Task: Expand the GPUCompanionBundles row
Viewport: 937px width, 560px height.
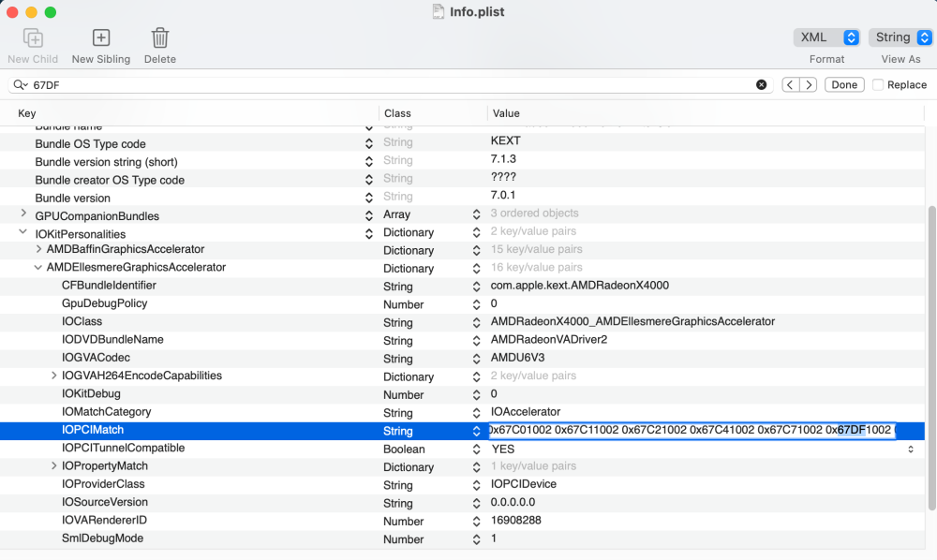Action: (x=23, y=214)
